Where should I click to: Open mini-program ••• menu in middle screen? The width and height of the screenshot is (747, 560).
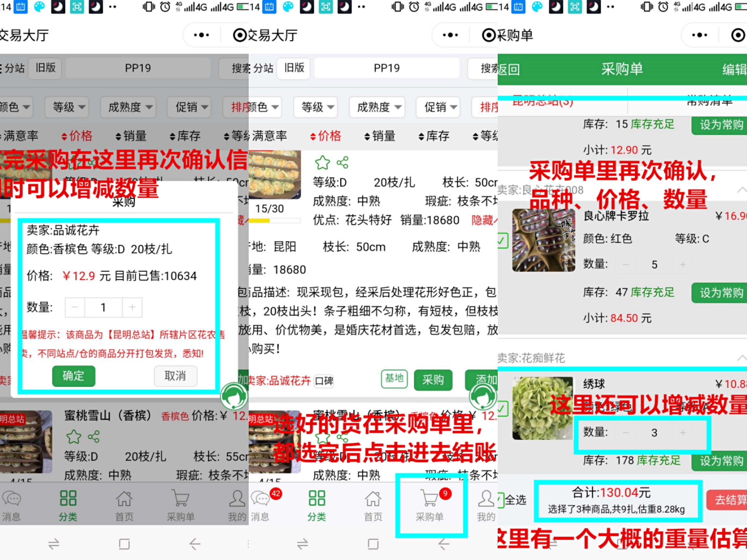(450, 35)
